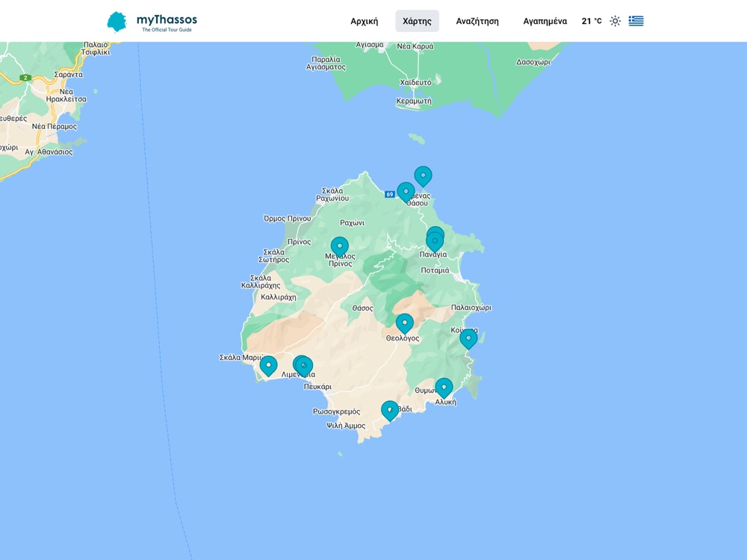The image size is (747, 560).
Task: Select the map pin above Αλυκή
Action: (444, 388)
